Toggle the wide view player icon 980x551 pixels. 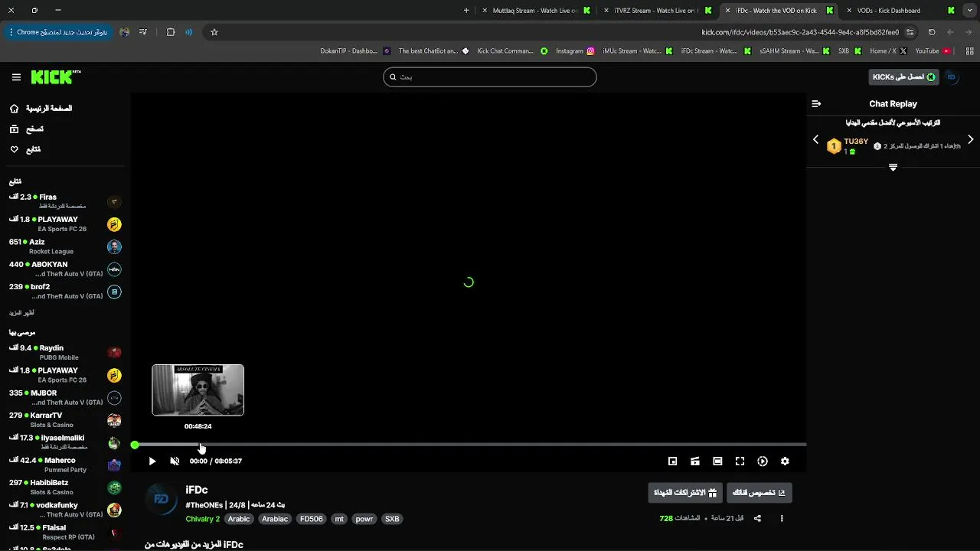(x=717, y=461)
